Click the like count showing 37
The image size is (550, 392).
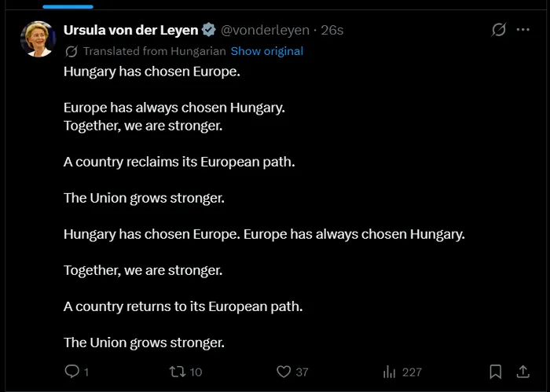click(302, 372)
